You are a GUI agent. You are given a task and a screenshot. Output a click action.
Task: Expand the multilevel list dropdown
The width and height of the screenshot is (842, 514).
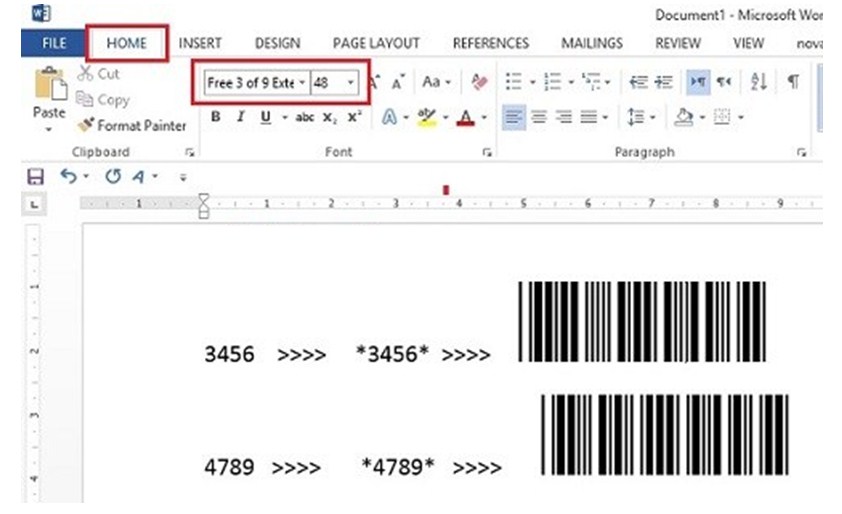(x=607, y=83)
